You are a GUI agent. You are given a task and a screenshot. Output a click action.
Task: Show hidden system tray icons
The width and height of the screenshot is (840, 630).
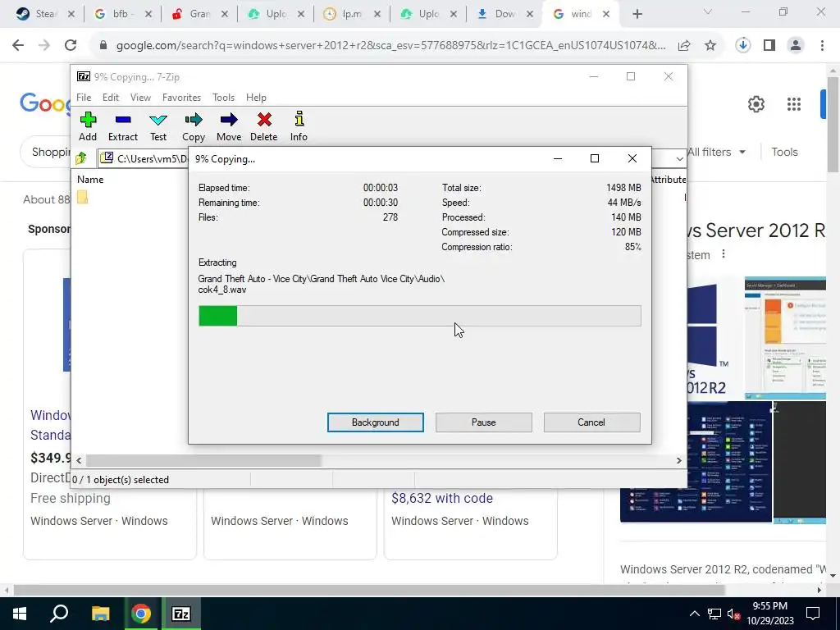[694, 614]
